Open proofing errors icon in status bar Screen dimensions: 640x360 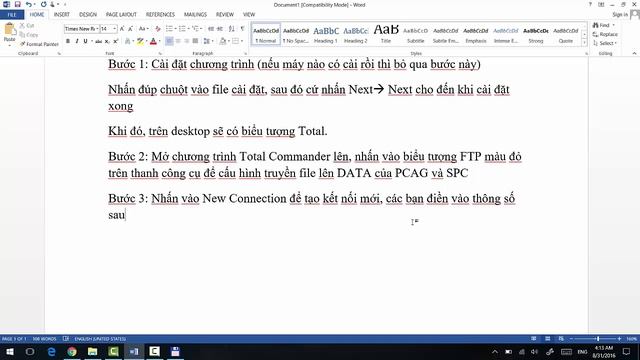click(66, 339)
